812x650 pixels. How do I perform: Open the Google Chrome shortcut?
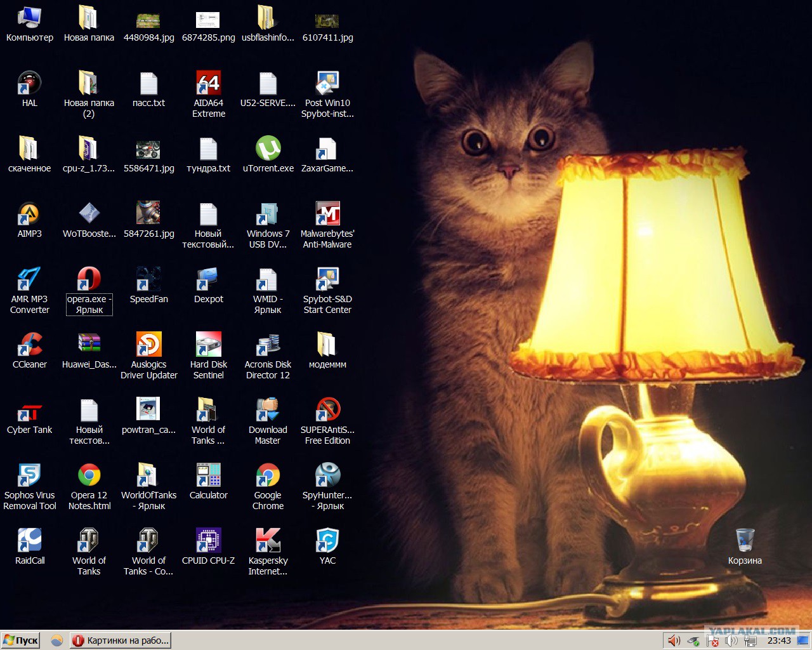[268, 475]
